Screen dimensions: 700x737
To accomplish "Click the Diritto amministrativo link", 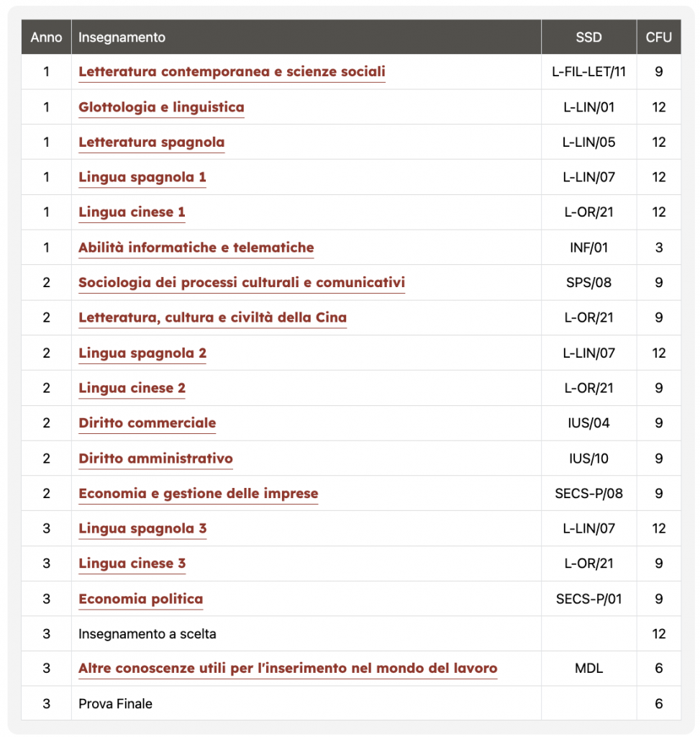I will (155, 458).
